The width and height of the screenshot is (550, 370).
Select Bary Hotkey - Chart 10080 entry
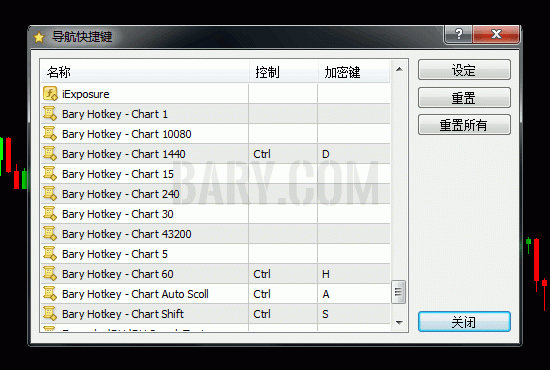click(x=127, y=134)
